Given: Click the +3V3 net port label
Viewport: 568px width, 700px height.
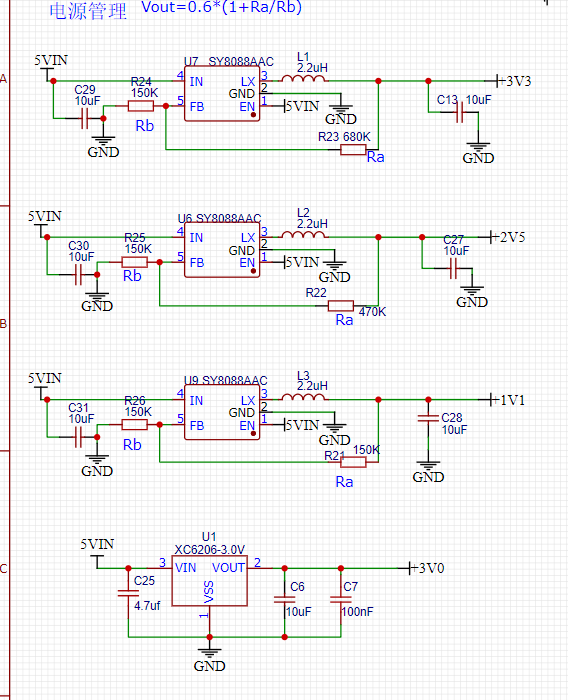Looking at the screenshot, I should (x=514, y=81).
